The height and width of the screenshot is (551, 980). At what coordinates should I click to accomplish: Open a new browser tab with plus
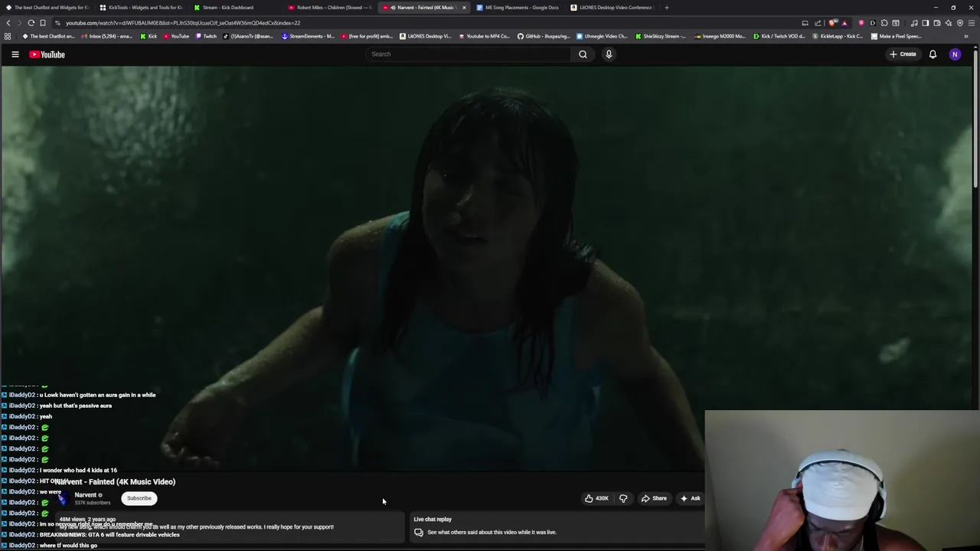tap(666, 8)
